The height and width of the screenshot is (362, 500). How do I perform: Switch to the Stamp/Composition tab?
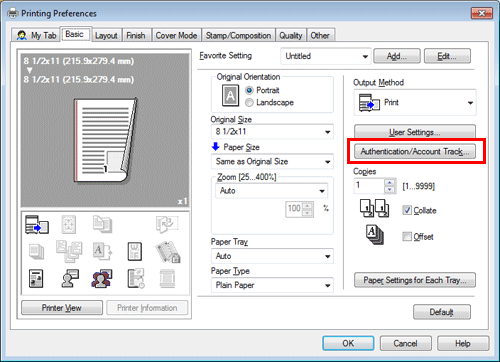pos(238,35)
